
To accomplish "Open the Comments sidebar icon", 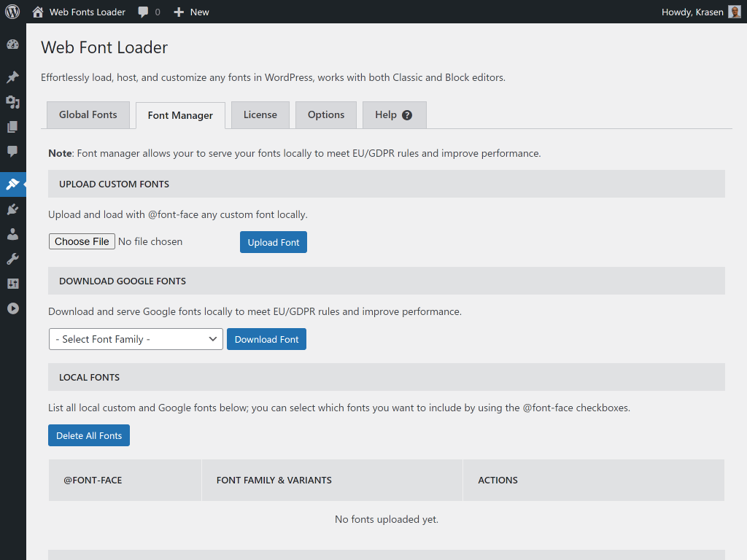I will coord(13,152).
